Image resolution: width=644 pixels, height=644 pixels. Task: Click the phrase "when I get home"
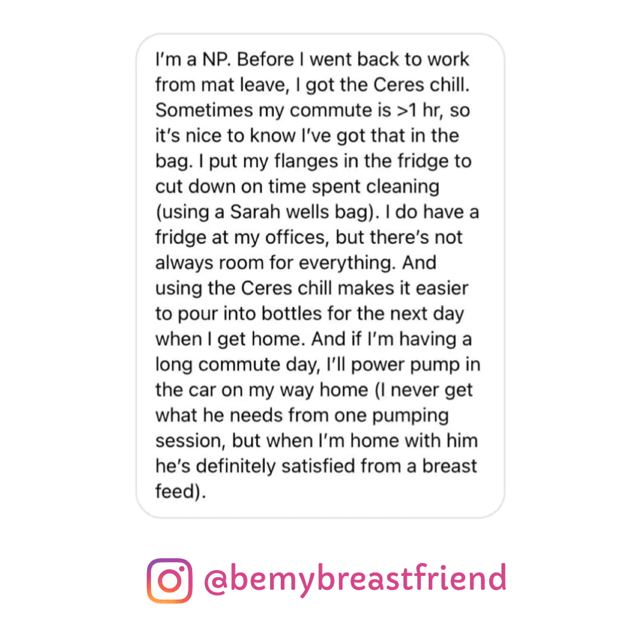point(224,339)
